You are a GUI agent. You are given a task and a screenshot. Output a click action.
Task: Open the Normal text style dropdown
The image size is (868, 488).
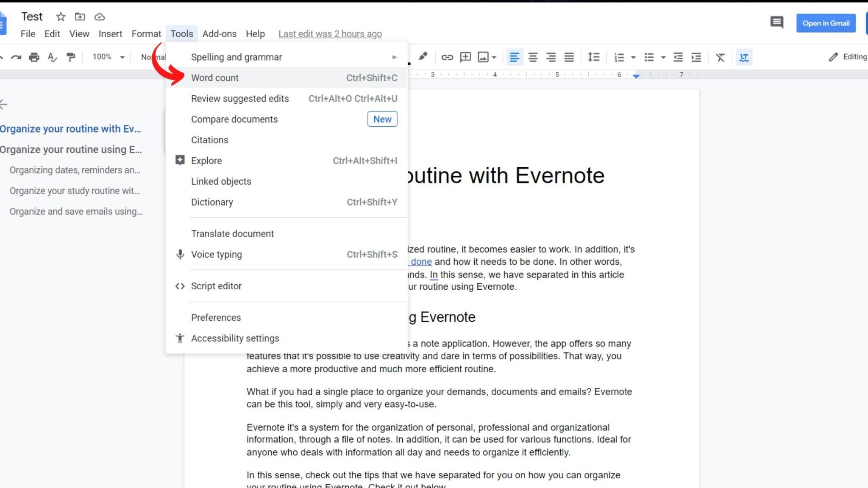pos(153,57)
